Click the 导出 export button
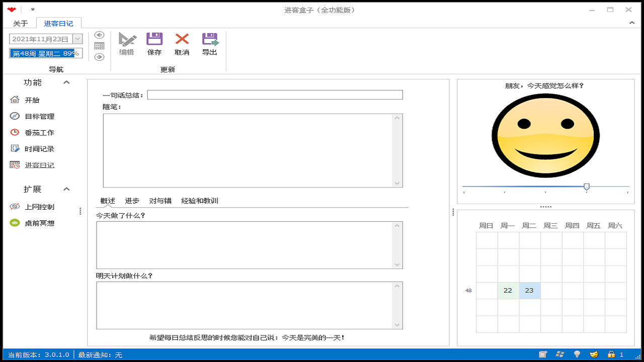Screen dimensions: 644x362 pyautogui.click(x=209, y=44)
